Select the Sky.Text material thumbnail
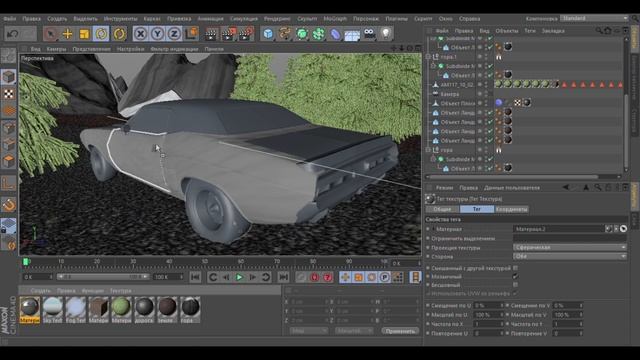This screenshot has width=640, height=360. [x=53, y=310]
